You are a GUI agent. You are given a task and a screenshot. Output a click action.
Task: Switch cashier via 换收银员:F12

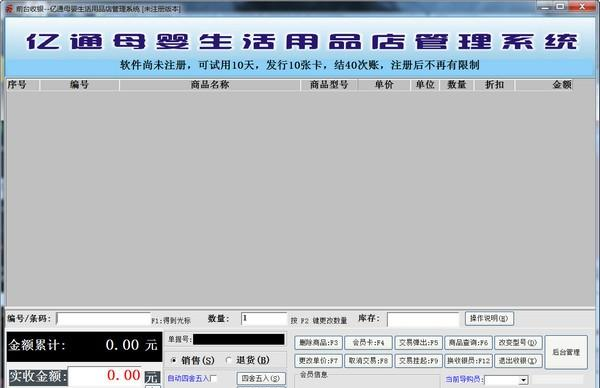(x=468, y=361)
